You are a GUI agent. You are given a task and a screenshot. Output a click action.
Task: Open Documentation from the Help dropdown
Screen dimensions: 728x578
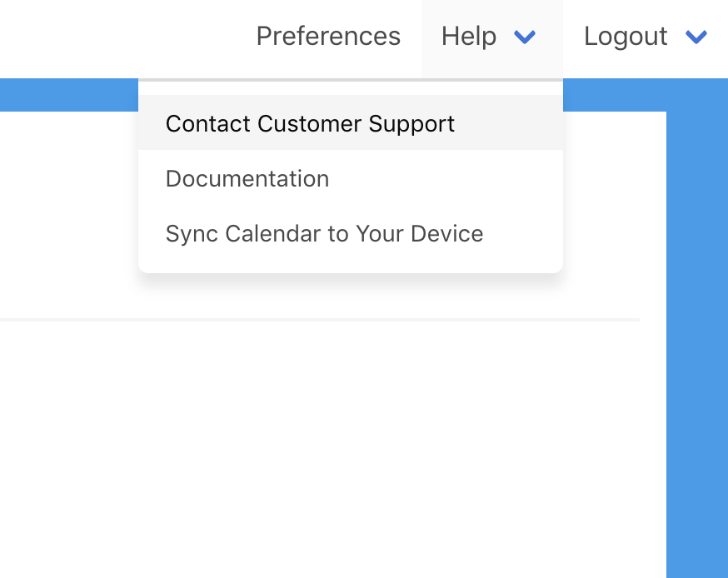click(x=247, y=179)
